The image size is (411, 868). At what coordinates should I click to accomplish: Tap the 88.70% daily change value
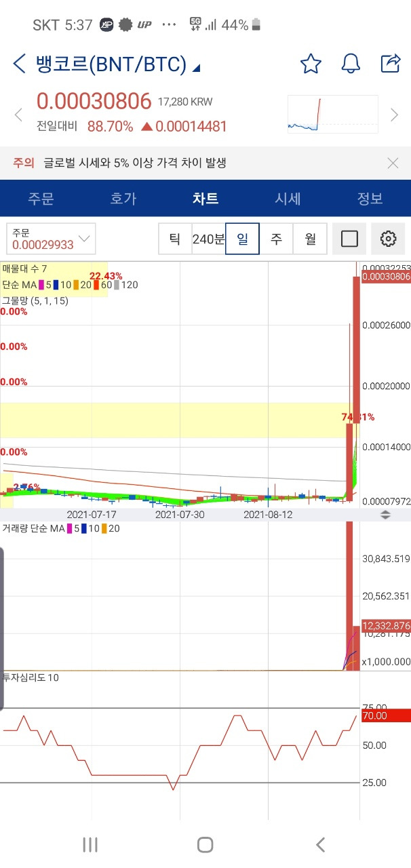click(111, 126)
